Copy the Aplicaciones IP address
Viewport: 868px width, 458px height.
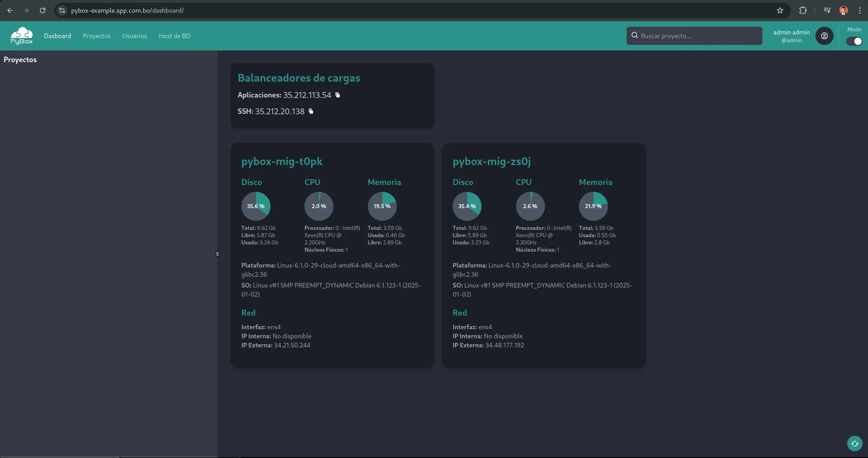pos(338,95)
